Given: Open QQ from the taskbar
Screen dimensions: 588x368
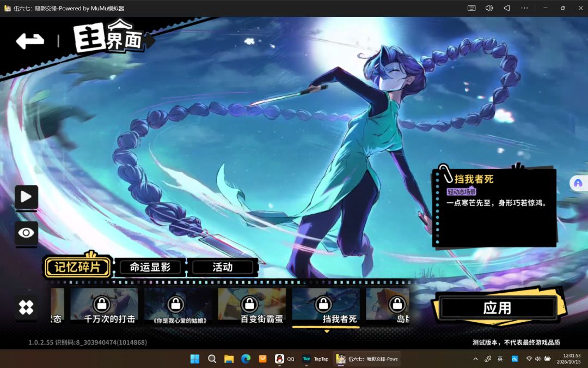Looking at the screenshot, I should [x=285, y=359].
